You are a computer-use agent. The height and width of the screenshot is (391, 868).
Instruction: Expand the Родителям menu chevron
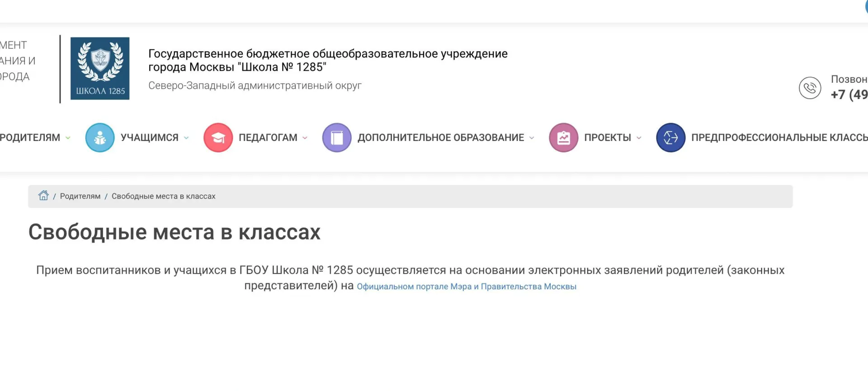[68, 138]
